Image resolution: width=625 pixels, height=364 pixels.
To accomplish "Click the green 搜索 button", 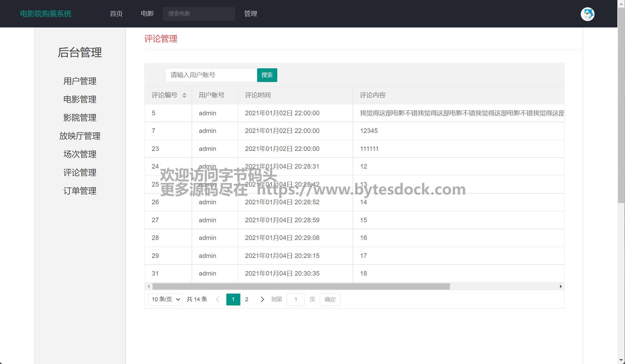I will [x=267, y=75].
